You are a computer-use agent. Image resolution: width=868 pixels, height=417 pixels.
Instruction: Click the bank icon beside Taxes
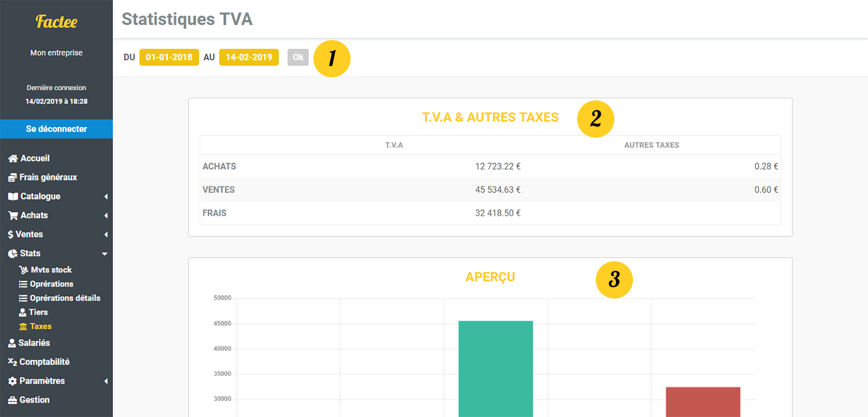coord(24,326)
